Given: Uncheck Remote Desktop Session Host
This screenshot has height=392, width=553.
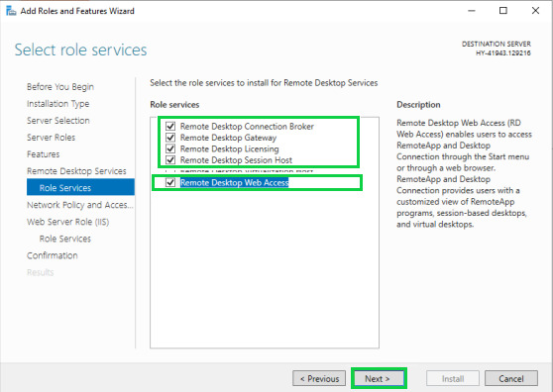Looking at the screenshot, I should pos(170,160).
